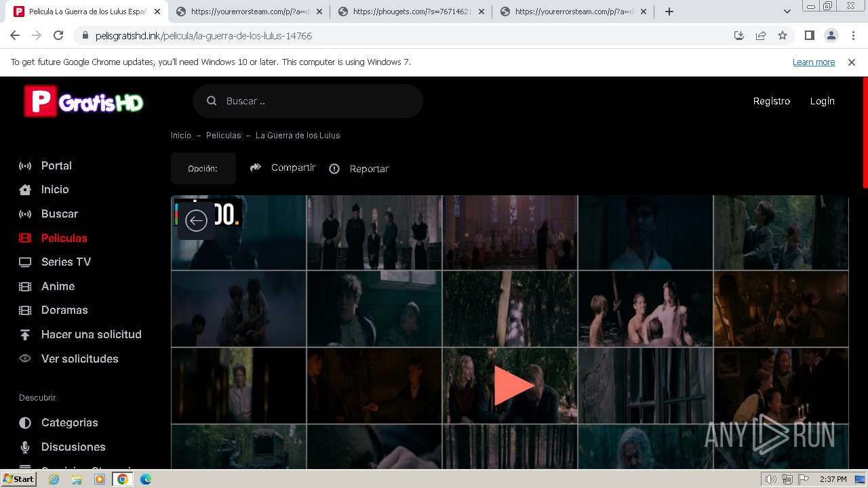This screenshot has width=868, height=488.
Task: Open a new tab with the plus button
Action: pos(669,12)
